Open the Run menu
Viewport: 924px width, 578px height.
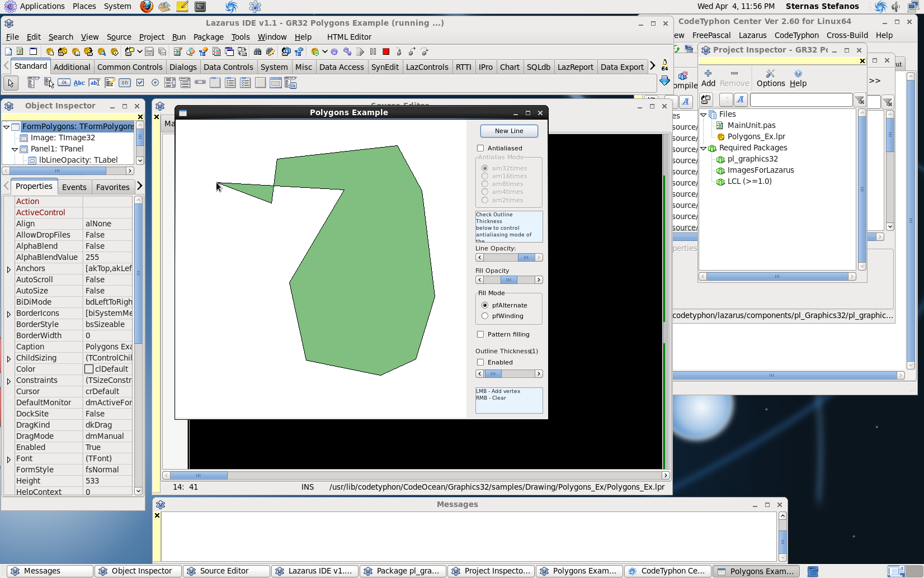pyautogui.click(x=179, y=37)
